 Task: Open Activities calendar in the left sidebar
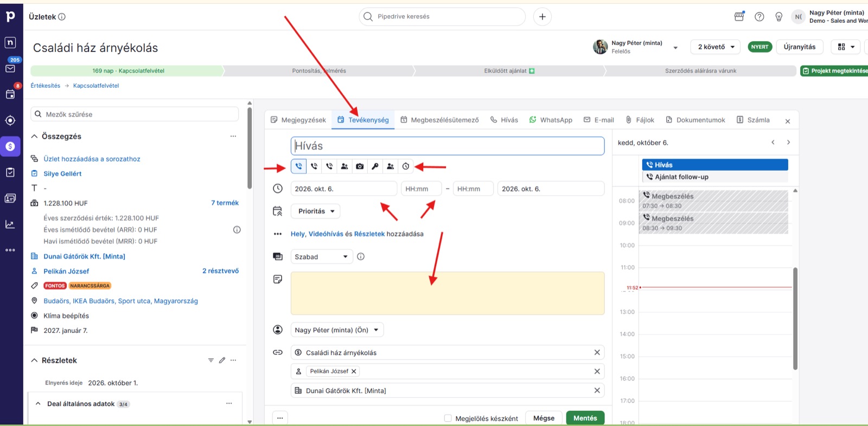[10, 94]
